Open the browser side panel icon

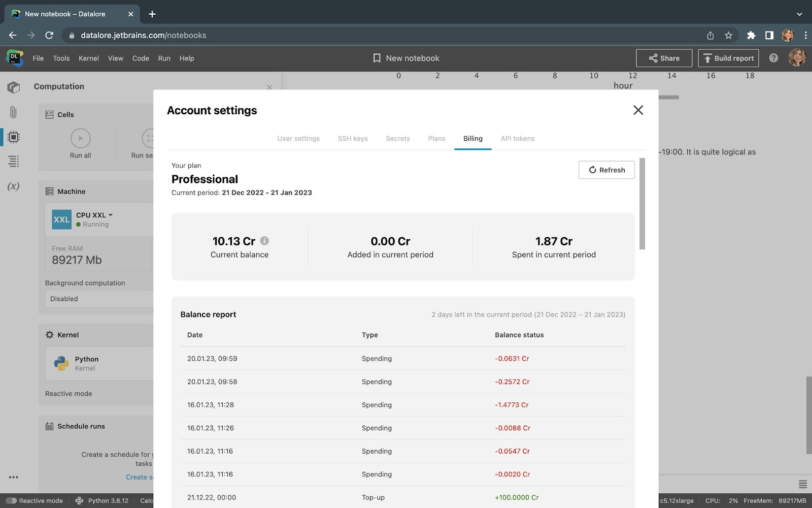click(769, 35)
